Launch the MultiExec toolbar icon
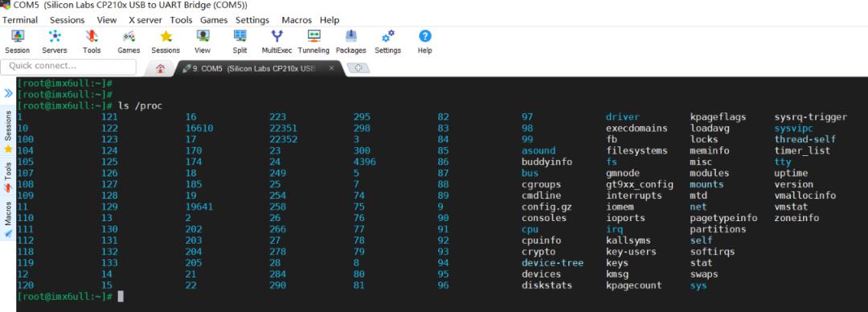The height and width of the screenshot is (312, 868). pos(276,42)
